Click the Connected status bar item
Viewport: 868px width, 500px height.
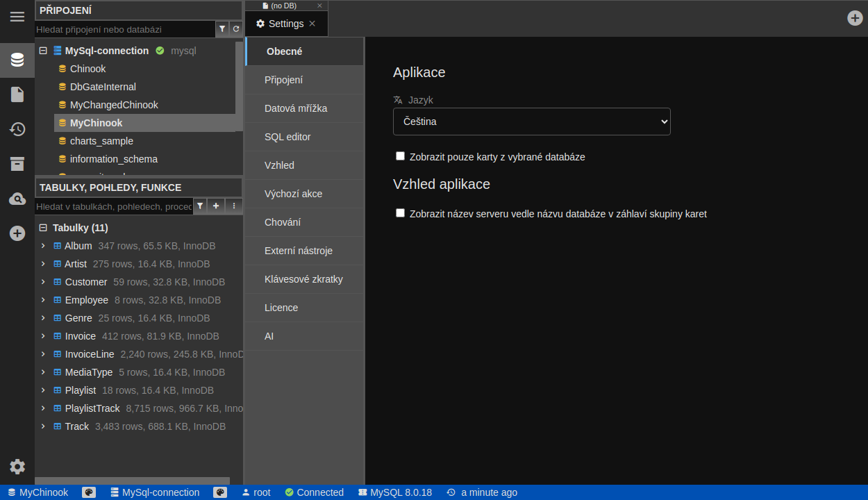coord(314,492)
